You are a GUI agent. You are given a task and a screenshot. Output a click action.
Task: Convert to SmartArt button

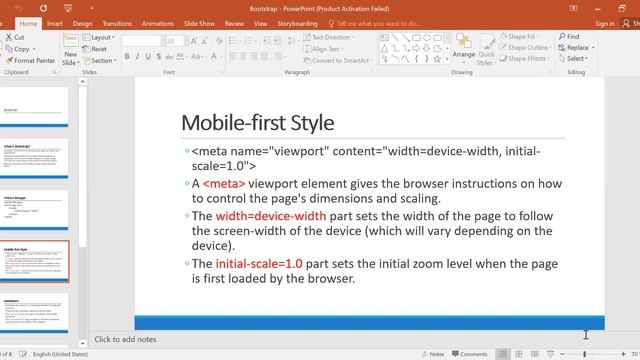pos(338,60)
